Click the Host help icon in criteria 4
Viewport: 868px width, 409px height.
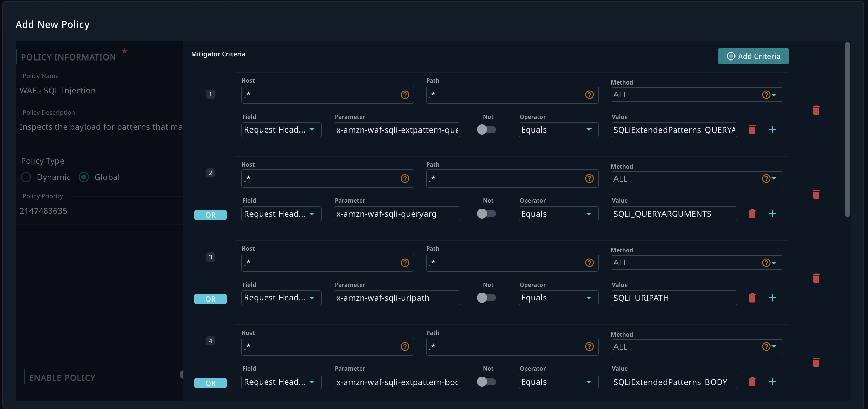pos(405,346)
